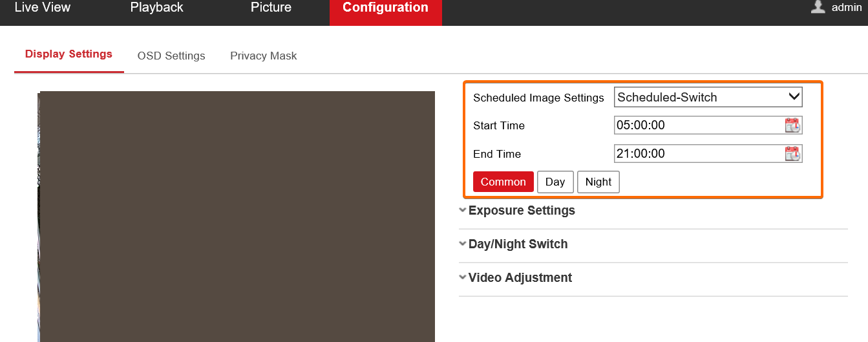Select the Common settings mode
Screen dimensions: 868x342
pos(503,182)
